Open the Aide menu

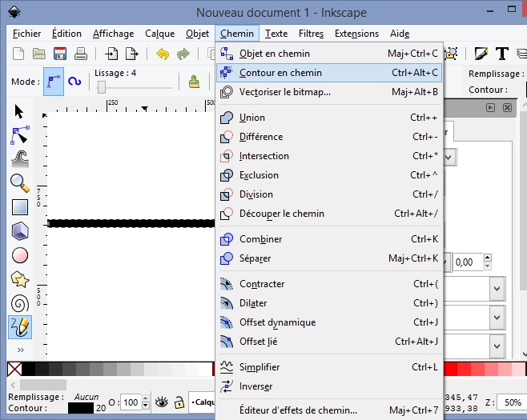pyautogui.click(x=400, y=34)
